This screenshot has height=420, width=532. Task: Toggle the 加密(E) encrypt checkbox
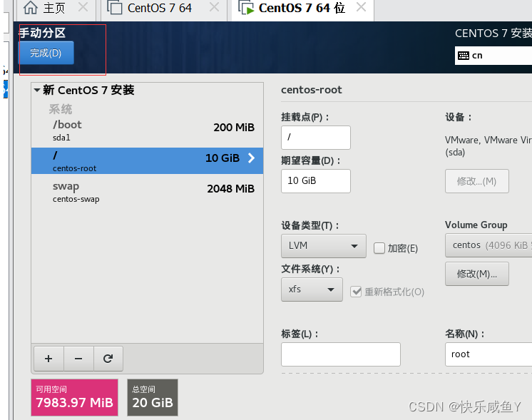coord(379,248)
